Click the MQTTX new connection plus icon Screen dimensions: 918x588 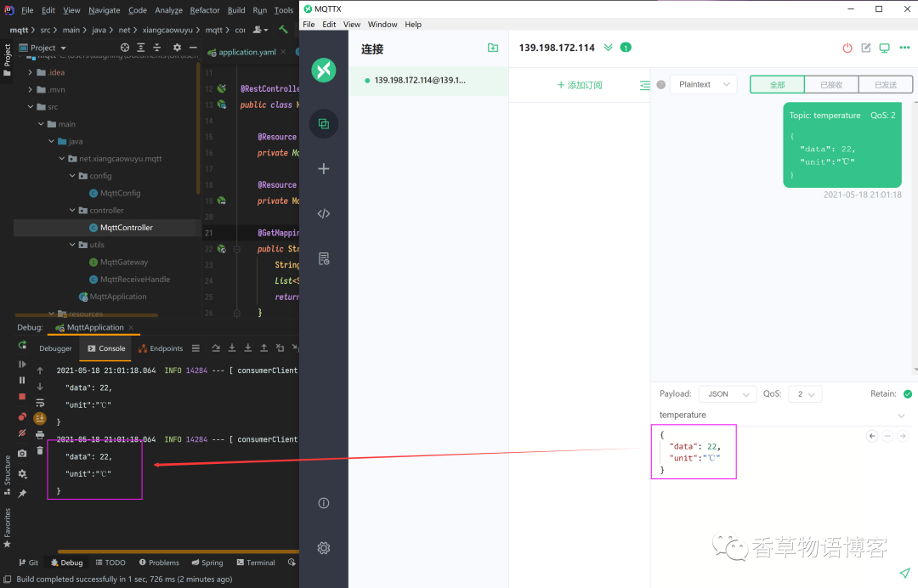324,169
